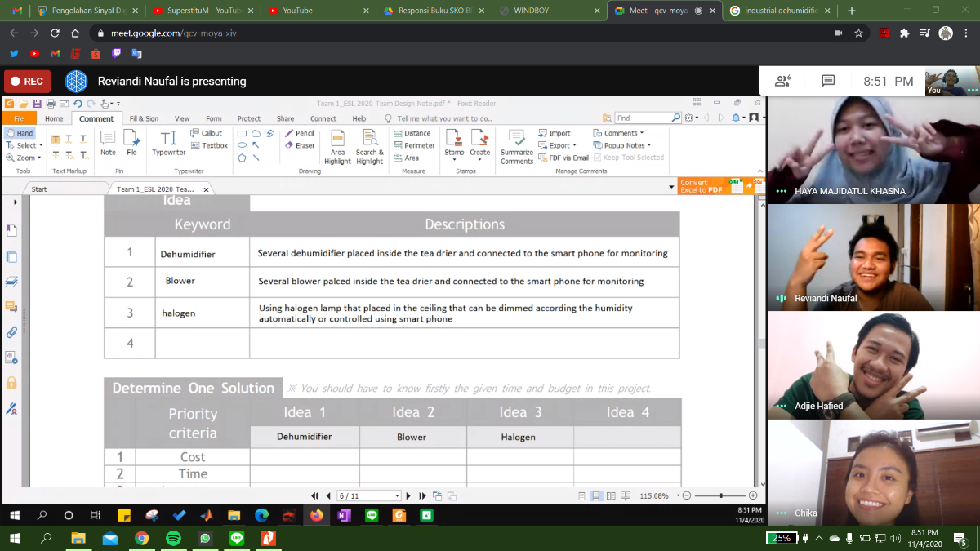Click the zoom slider handle
Image resolution: width=980 pixels, height=551 pixels.
click(x=720, y=495)
